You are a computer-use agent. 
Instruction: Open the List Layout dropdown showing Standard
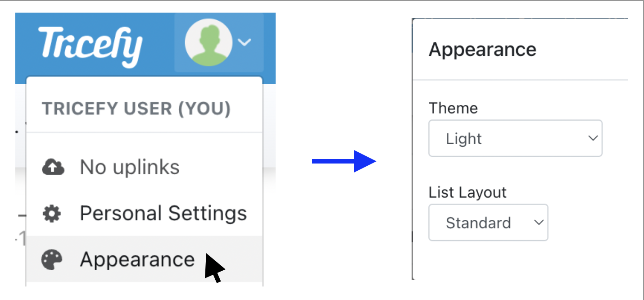(488, 223)
